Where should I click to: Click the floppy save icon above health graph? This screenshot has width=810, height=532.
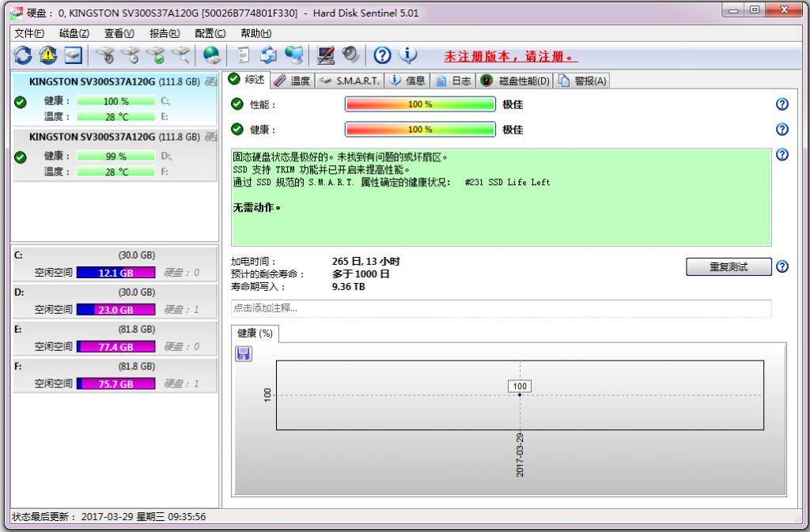pyautogui.click(x=244, y=353)
